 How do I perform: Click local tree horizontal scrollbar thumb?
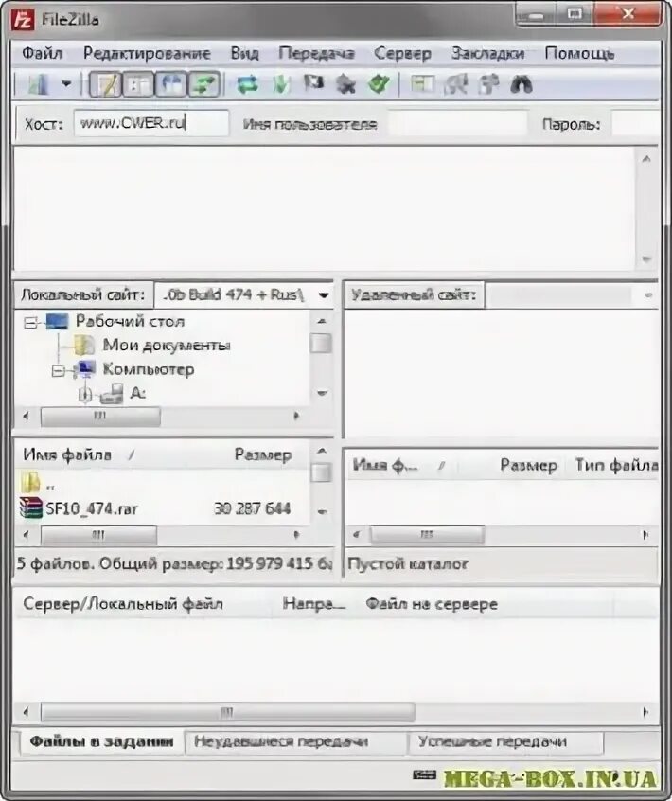[x=100, y=417]
